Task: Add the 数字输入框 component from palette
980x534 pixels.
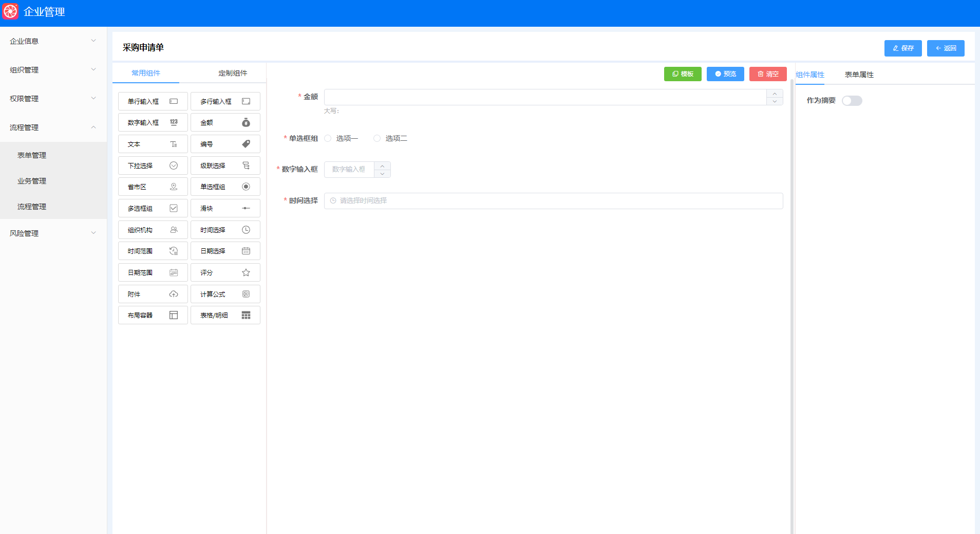Action: click(x=153, y=122)
